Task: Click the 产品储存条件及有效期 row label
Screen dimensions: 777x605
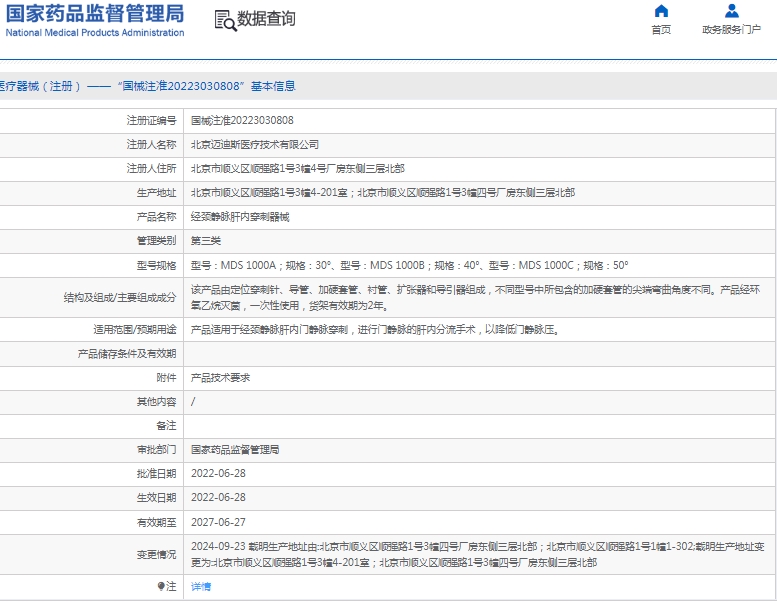Action: tap(127, 354)
